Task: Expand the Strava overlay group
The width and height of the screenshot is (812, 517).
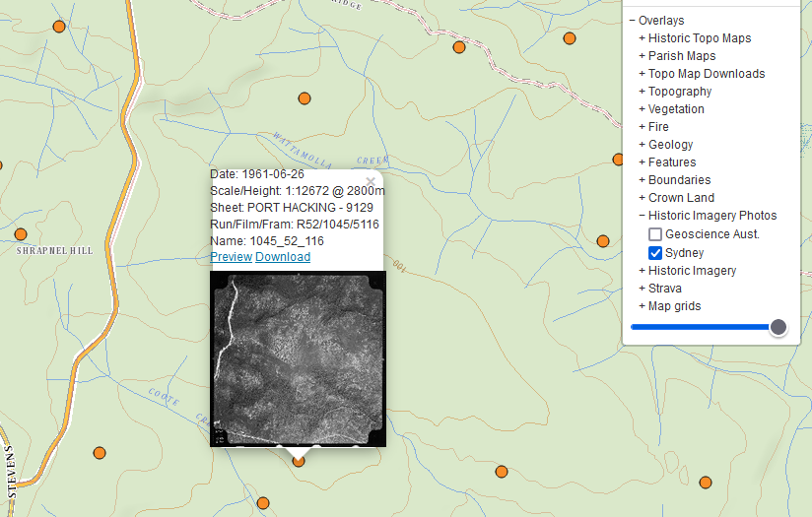Action: coord(643,289)
